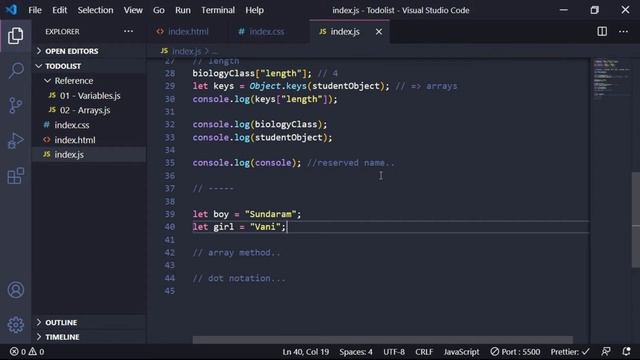Switch to the index.css tab
640x360 pixels.
point(267,31)
